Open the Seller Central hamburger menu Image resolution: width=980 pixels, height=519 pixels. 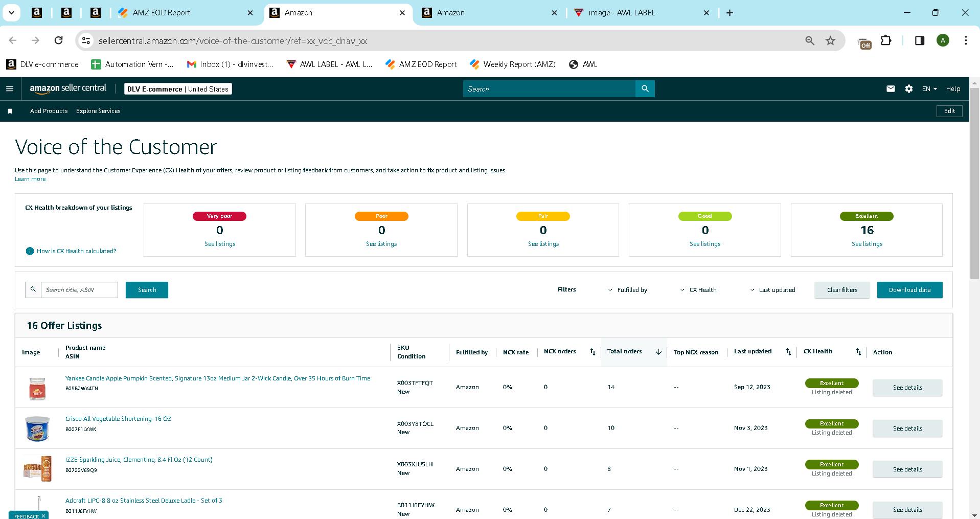point(10,89)
